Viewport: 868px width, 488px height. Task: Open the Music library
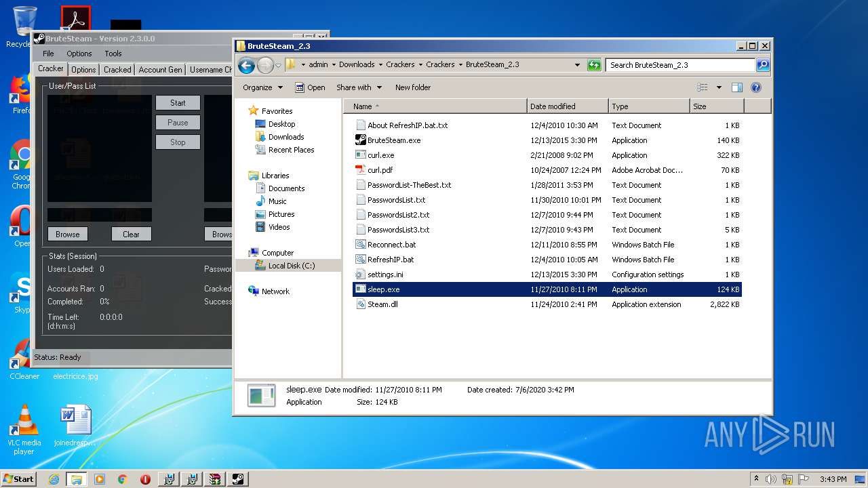(277, 201)
